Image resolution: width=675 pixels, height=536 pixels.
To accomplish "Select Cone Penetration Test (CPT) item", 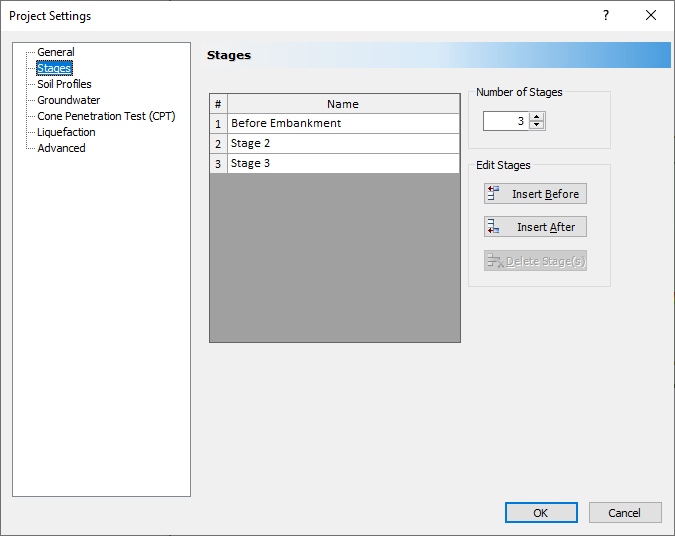I will point(106,116).
